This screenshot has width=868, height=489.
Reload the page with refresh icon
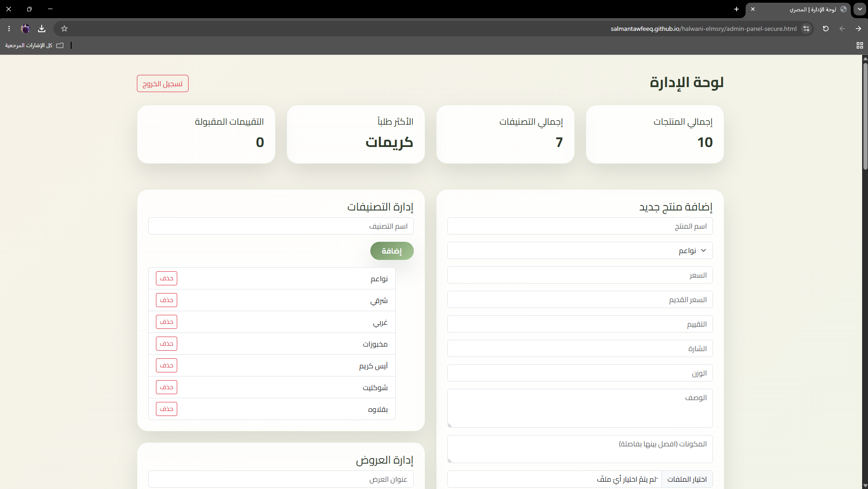point(826,29)
